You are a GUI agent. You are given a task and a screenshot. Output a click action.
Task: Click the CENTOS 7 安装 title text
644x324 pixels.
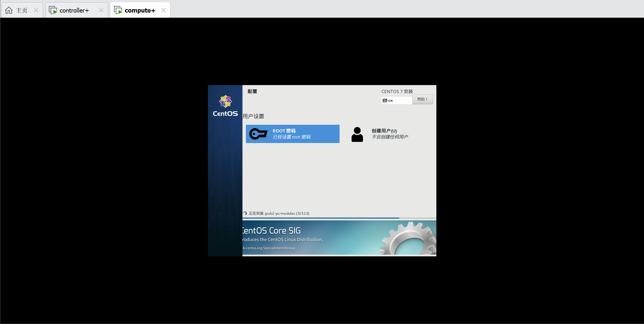pos(397,91)
